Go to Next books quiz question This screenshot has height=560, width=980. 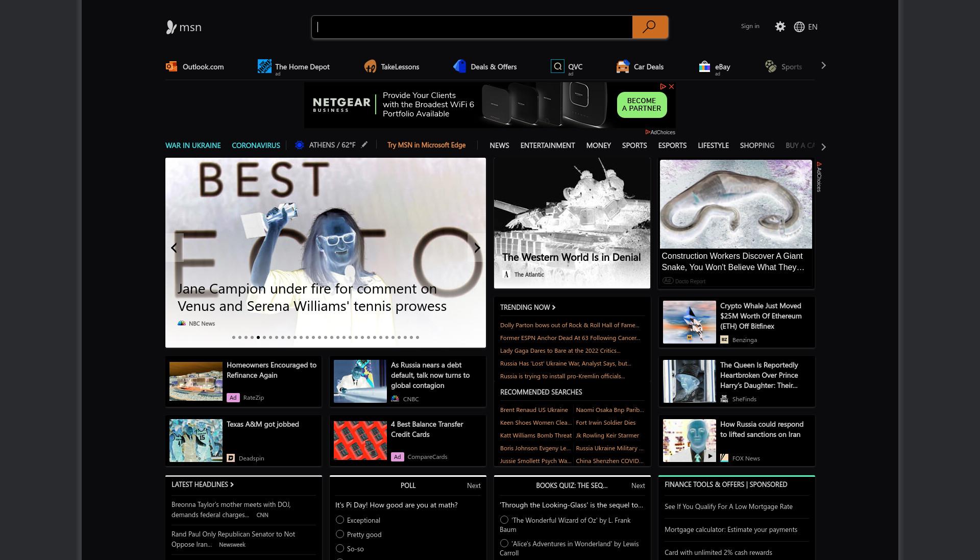click(638, 485)
